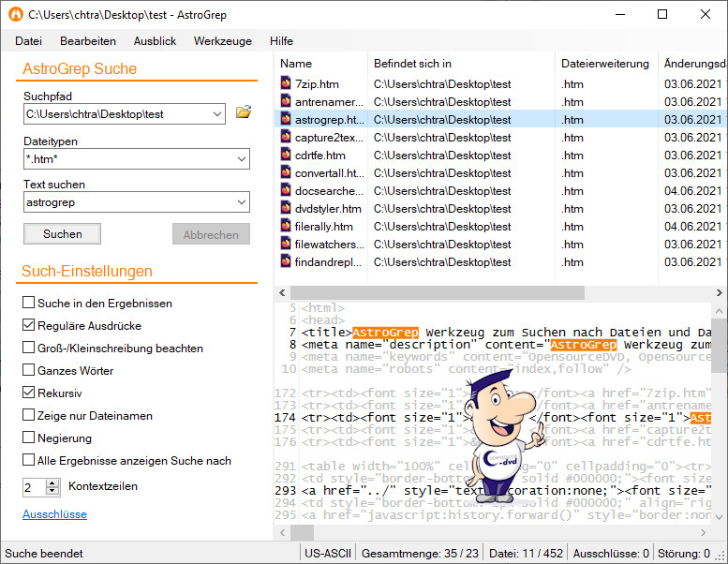Click the Abbrechen button
Screen dimensions: 728x564
(211, 234)
